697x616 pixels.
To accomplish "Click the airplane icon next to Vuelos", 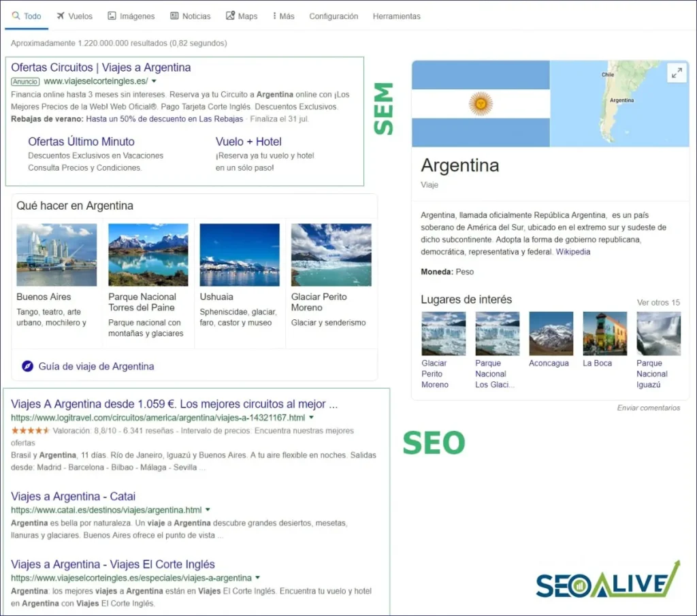I will click(x=61, y=16).
